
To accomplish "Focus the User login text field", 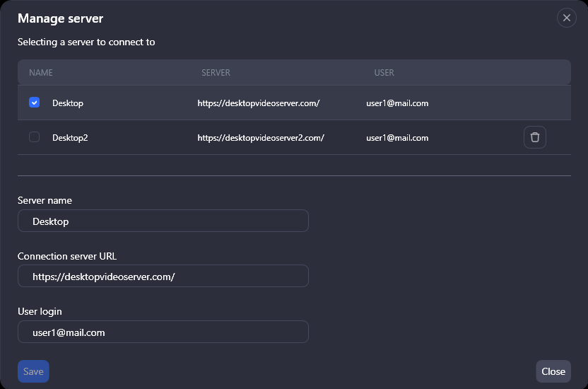I will [163, 332].
